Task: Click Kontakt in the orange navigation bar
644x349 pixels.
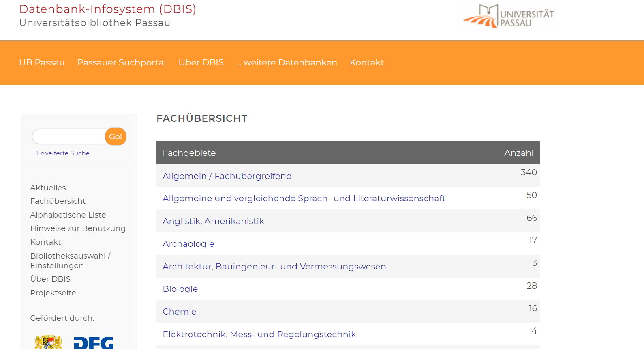Action: pyautogui.click(x=367, y=62)
